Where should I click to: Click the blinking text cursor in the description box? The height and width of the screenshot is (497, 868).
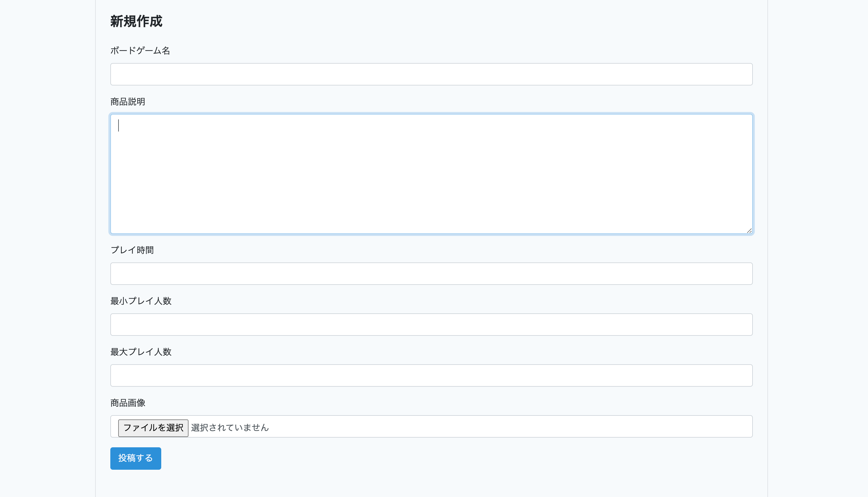pyautogui.click(x=119, y=125)
